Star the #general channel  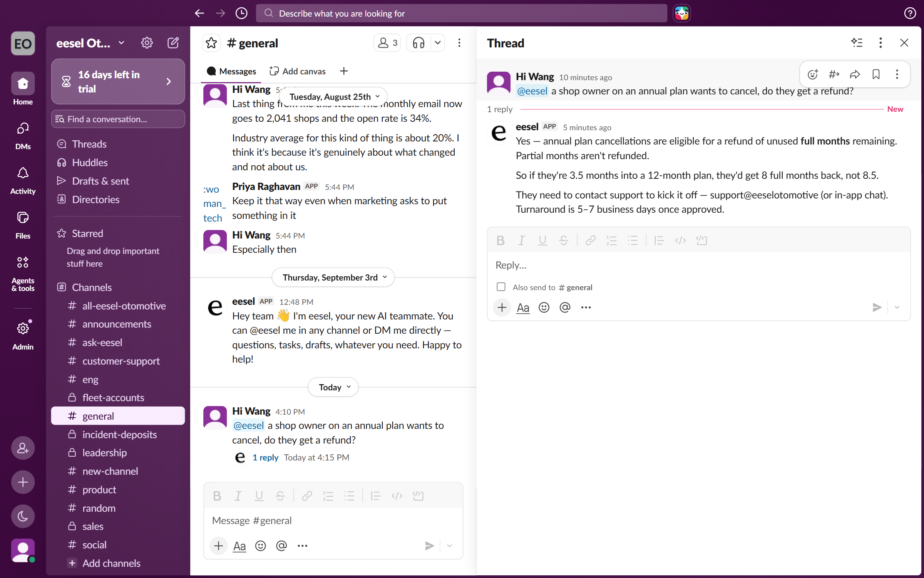click(x=211, y=43)
